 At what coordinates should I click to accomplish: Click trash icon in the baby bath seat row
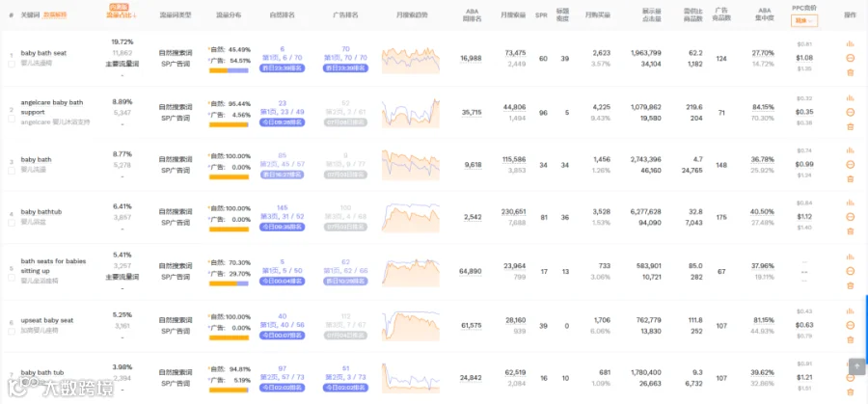pos(851,72)
